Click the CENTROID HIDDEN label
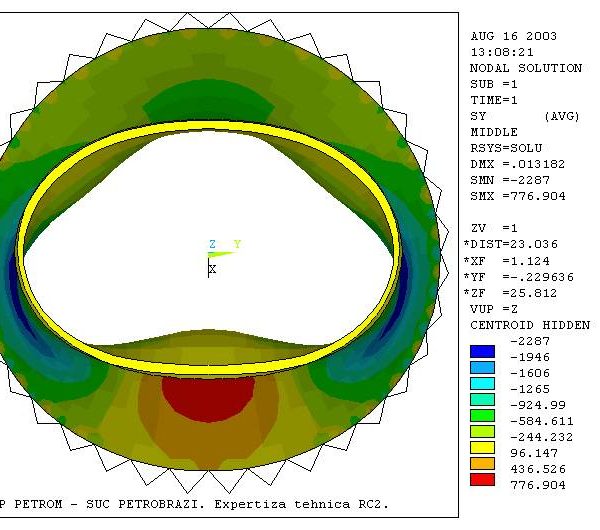This screenshot has height=530, width=600. pyautogui.click(x=529, y=325)
